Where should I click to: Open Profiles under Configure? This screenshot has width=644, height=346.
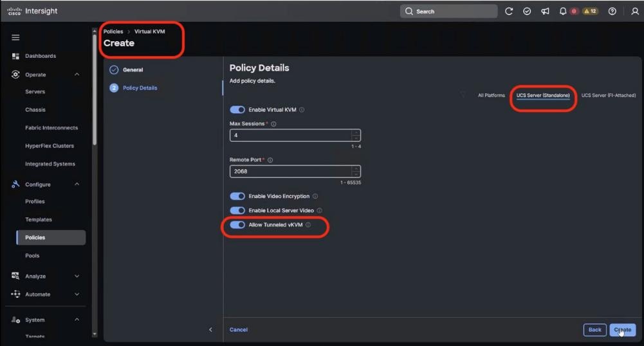click(x=35, y=201)
